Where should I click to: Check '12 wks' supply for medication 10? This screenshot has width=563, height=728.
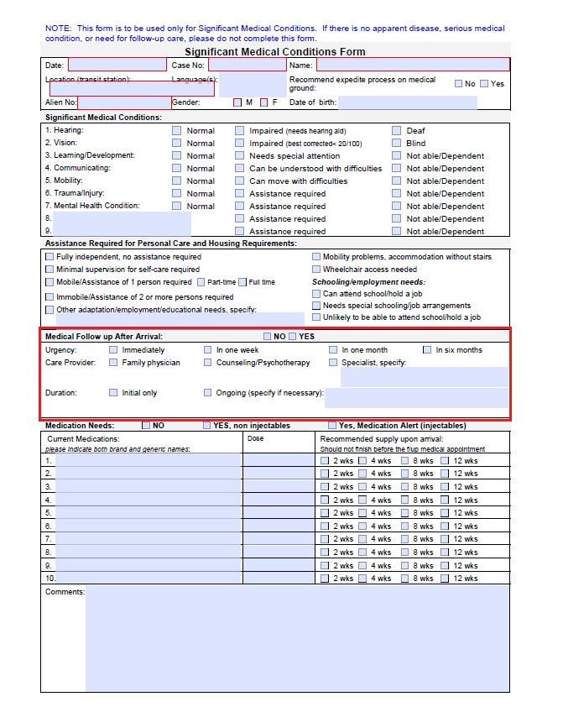click(446, 579)
